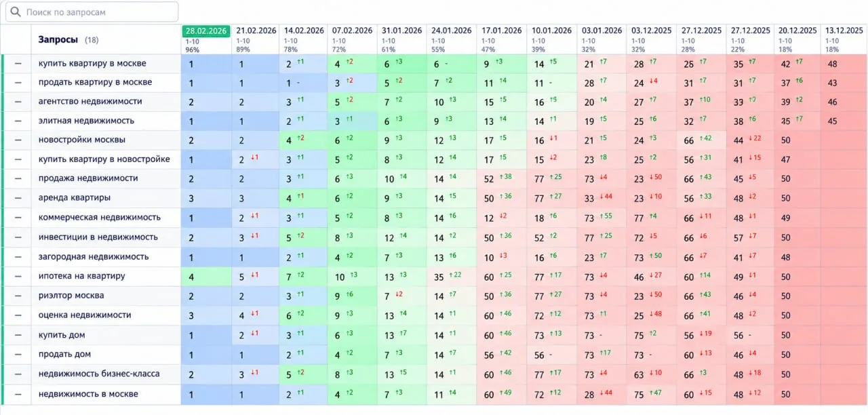Click the dash icon beside 'элитная недвижимость'
Image resolution: width=868 pixels, height=415 pixels.
click(18, 121)
